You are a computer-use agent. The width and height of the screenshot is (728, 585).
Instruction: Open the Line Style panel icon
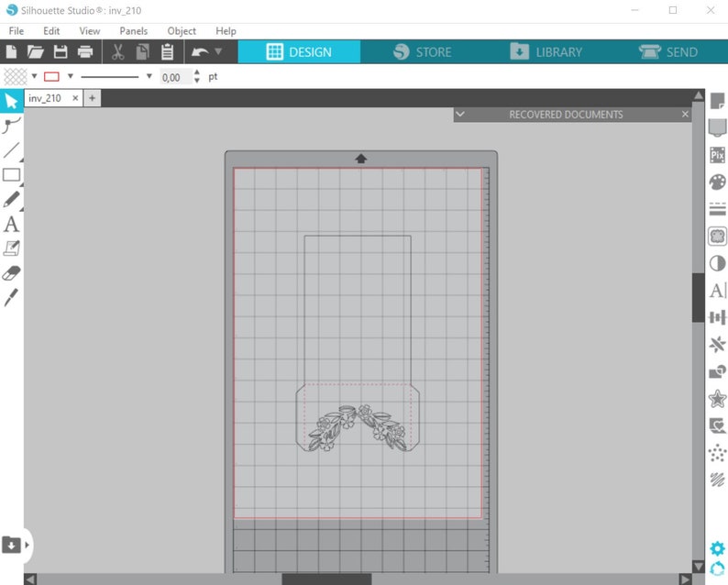click(717, 209)
